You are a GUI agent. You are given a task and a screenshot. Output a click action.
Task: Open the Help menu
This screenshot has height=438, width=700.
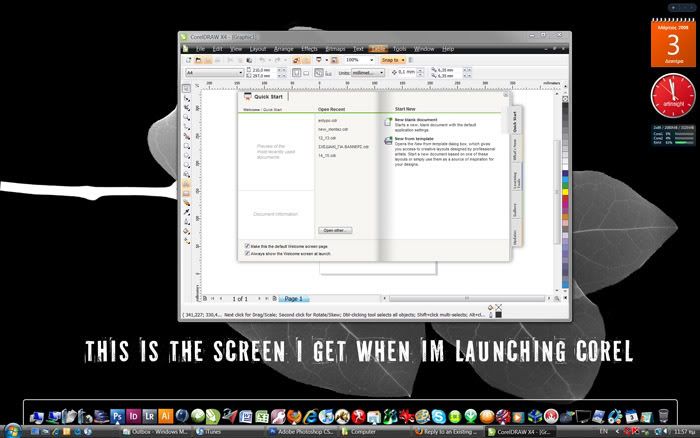[448, 49]
